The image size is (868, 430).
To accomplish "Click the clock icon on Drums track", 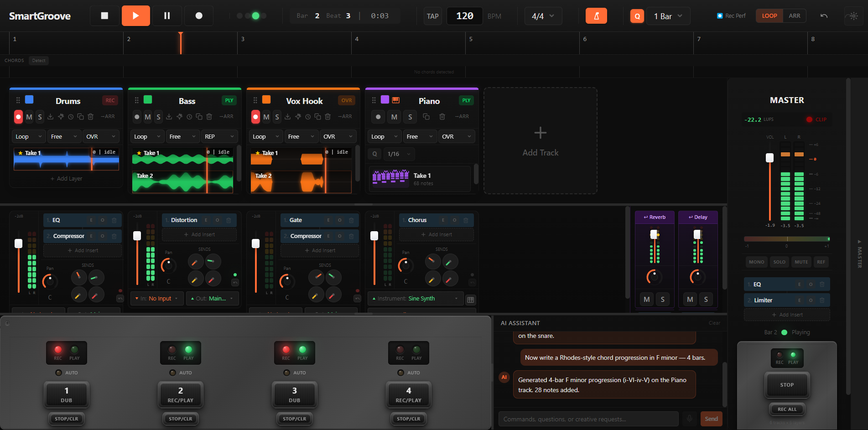I will click(71, 117).
